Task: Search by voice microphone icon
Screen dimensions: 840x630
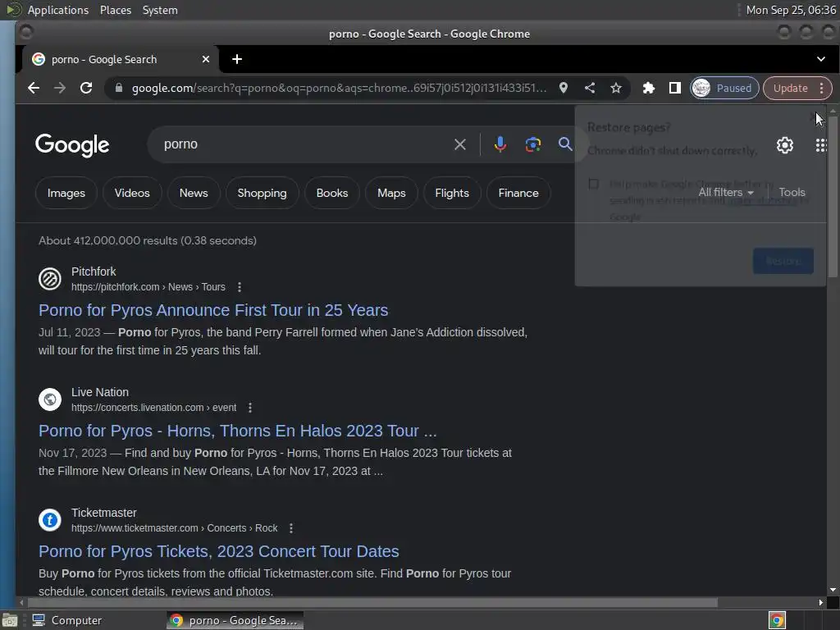Action: [500, 144]
